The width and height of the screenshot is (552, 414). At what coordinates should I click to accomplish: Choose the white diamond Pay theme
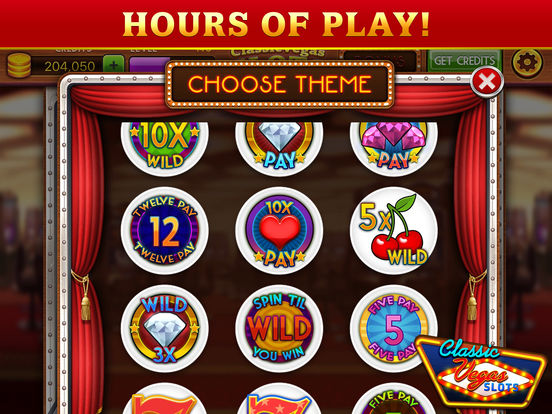pyautogui.click(x=279, y=148)
